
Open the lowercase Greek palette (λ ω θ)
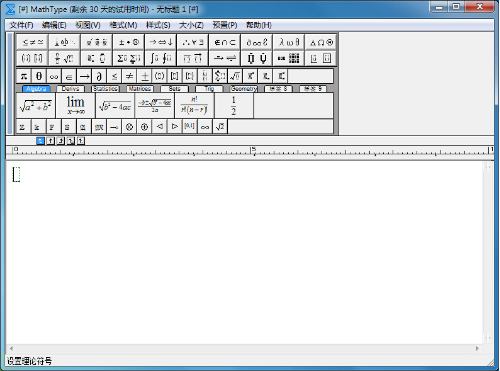(289, 42)
